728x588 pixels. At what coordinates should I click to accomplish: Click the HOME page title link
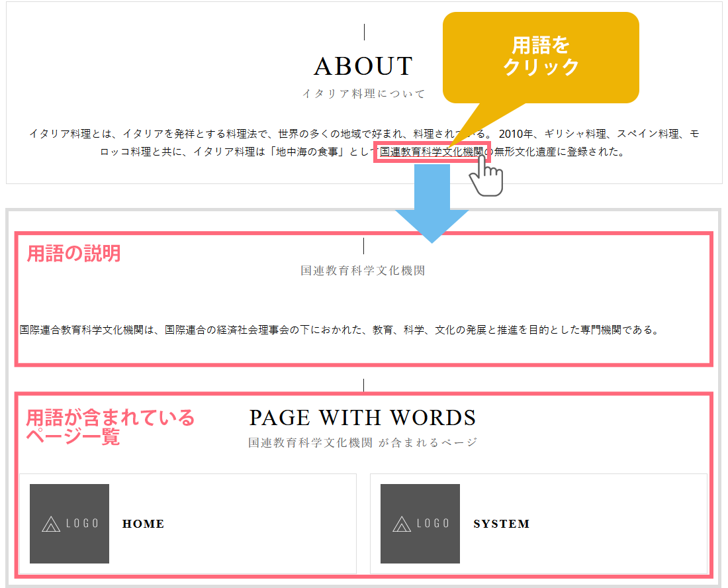click(x=143, y=524)
